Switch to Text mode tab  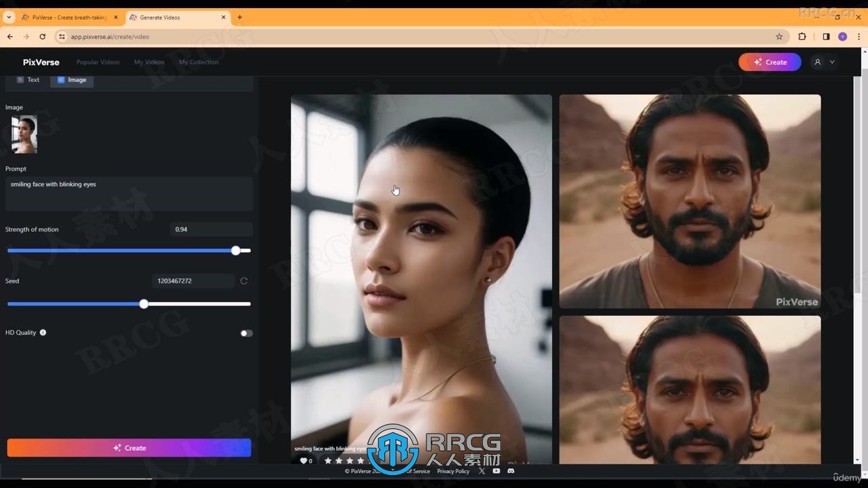pyautogui.click(x=28, y=80)
